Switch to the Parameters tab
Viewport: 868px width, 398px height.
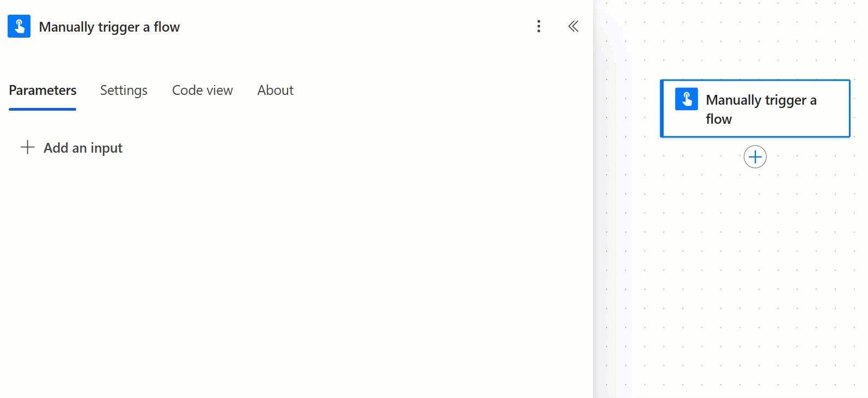pos(42,90)
